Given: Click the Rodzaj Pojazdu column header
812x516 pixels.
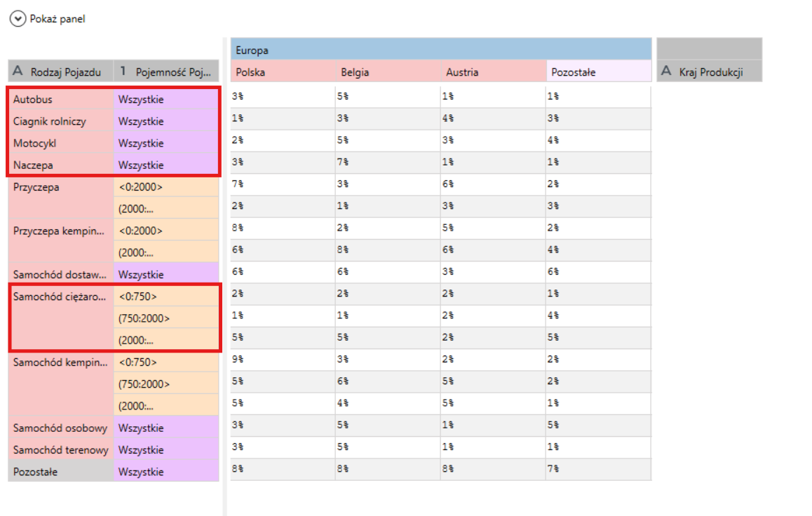Looking at the screenshot, I should pyautogui.click(x=60, y=72).
